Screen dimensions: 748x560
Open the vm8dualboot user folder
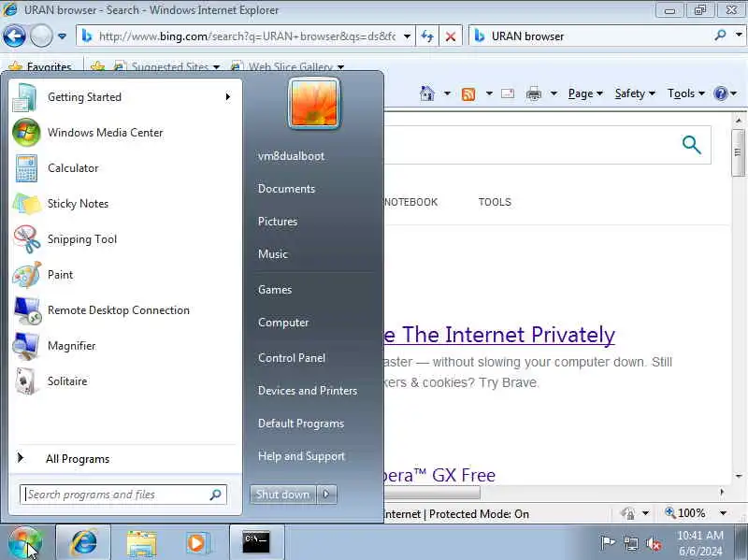[291, 156]
